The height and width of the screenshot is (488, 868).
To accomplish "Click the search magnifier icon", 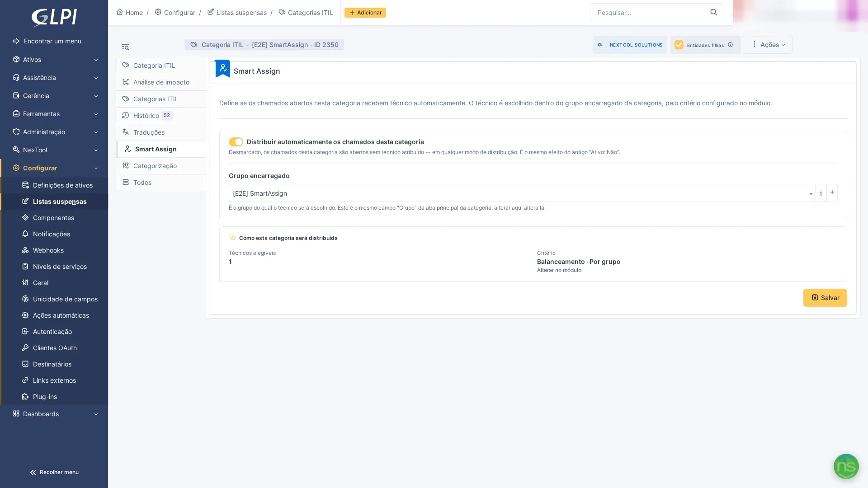I will tap(713, 13).
